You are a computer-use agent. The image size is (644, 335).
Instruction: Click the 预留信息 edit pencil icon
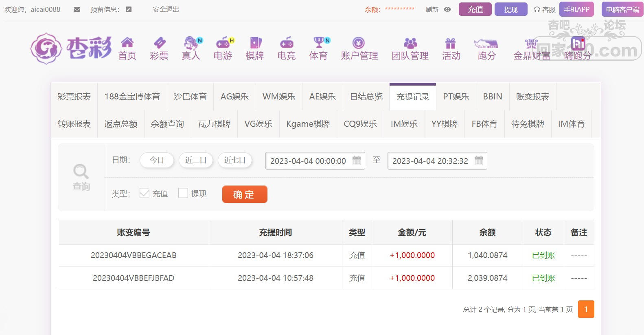pos(129,9)
